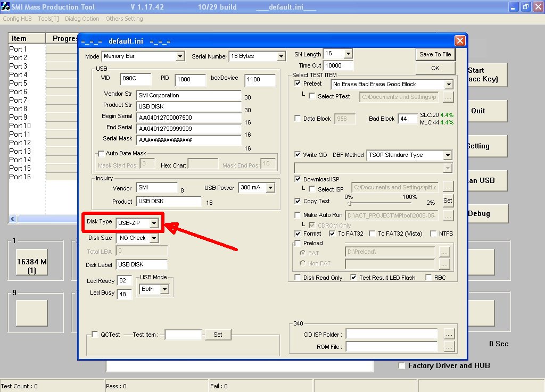545x392 pixels.
Task: Enable the Data Block checkbox
Action: pos(298,119)
